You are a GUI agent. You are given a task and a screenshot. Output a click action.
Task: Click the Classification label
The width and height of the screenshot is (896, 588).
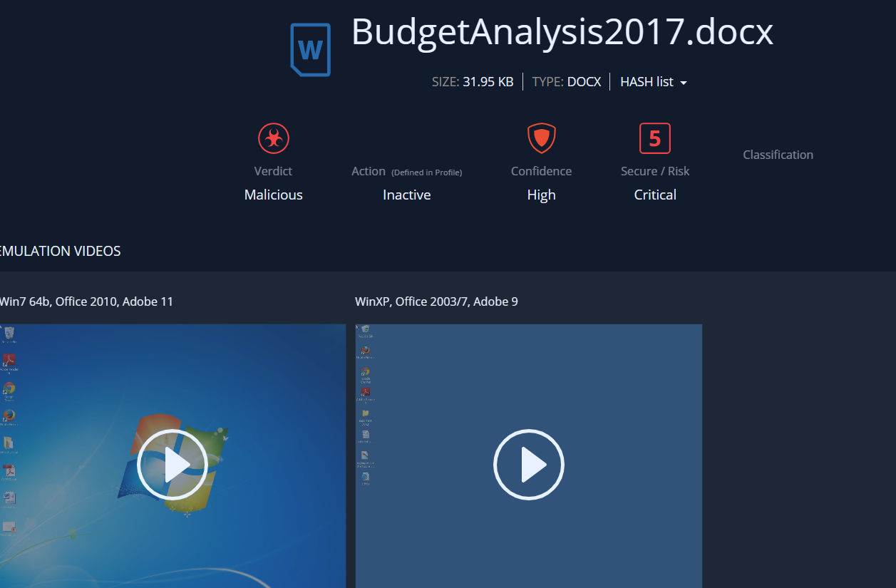(x=778, y=155)
